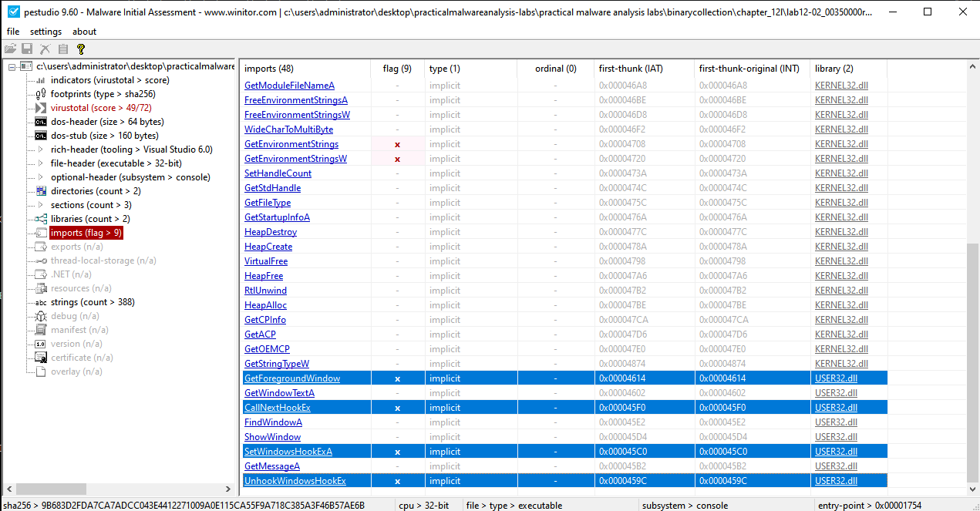Click the save floppy disk toolbar icon

pos(27,49)
